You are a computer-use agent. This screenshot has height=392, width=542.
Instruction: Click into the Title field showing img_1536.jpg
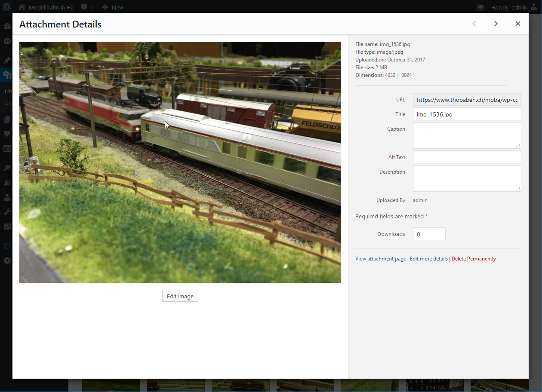(x=467, y=114)
